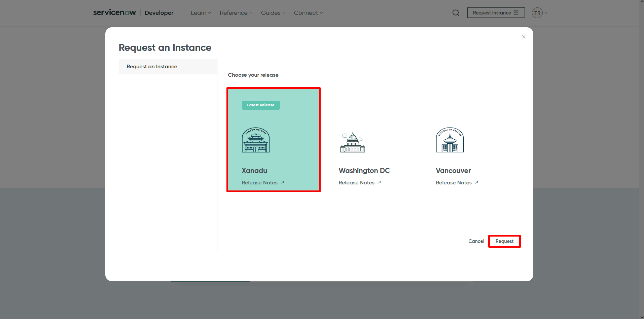Click the Developer header link
644x319 pixels.
click(159, 13)
